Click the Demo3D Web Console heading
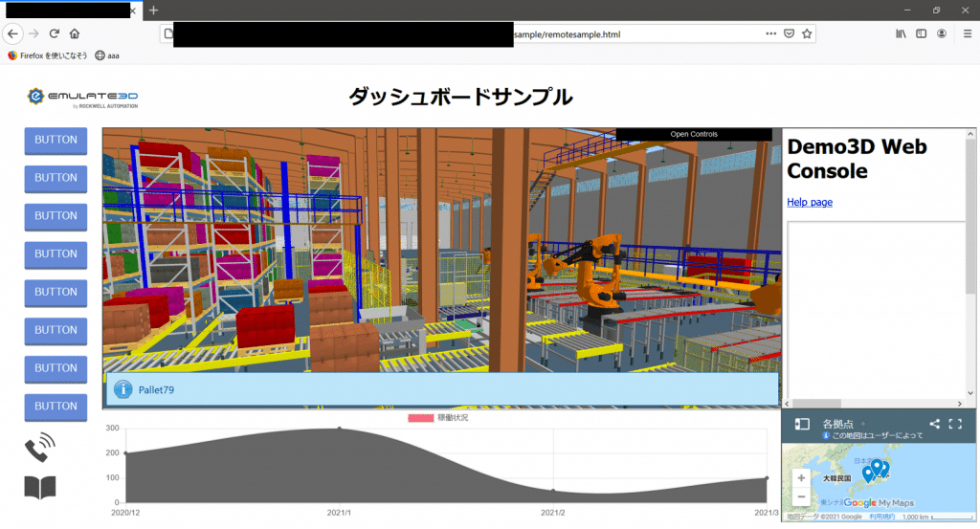 (x=857, y=159)
